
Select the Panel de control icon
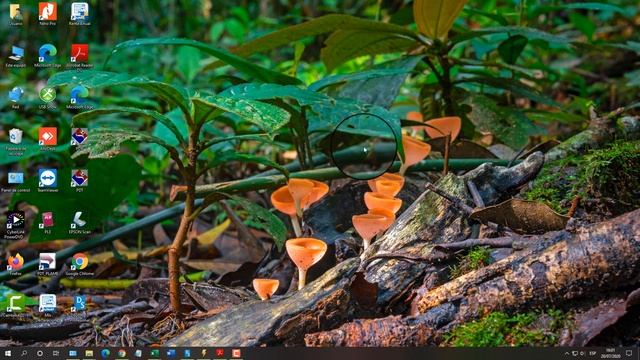pos(16,182)
